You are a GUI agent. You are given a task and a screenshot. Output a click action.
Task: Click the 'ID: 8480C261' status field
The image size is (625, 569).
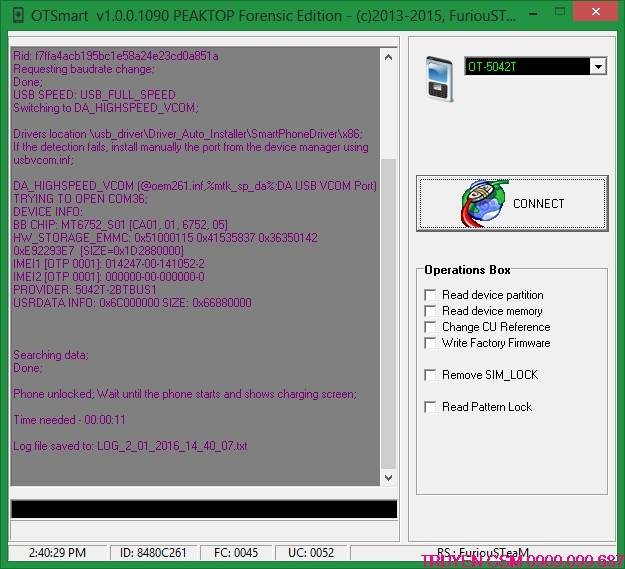(x=153, y=553)
